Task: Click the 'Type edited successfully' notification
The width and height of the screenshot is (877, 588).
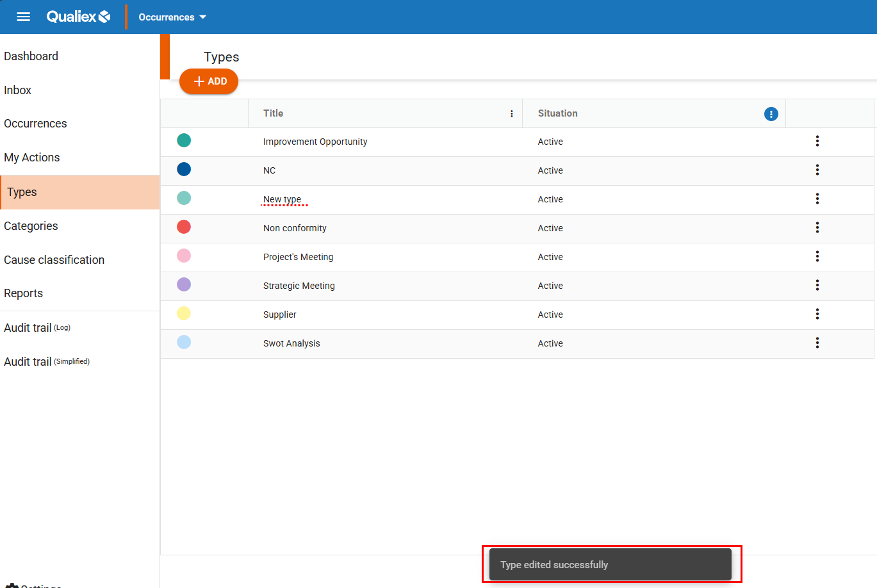Action: pos(610,564)
